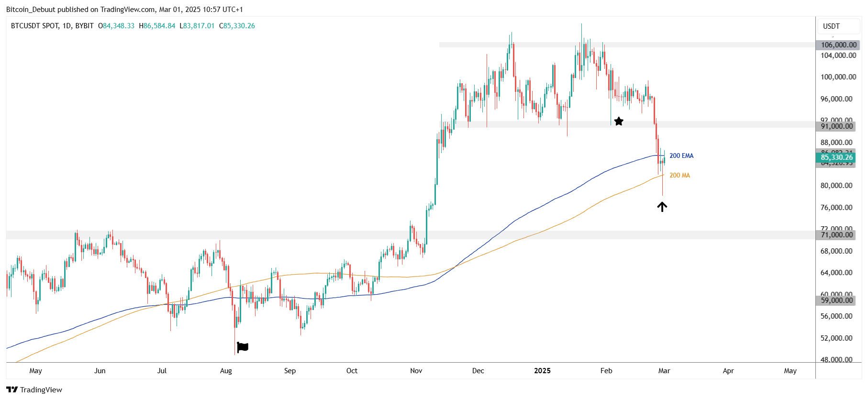The image size is (868, 400).
Task: Select the orange 200 MA label
Action: pyautogui.click(x=679, y=176)
